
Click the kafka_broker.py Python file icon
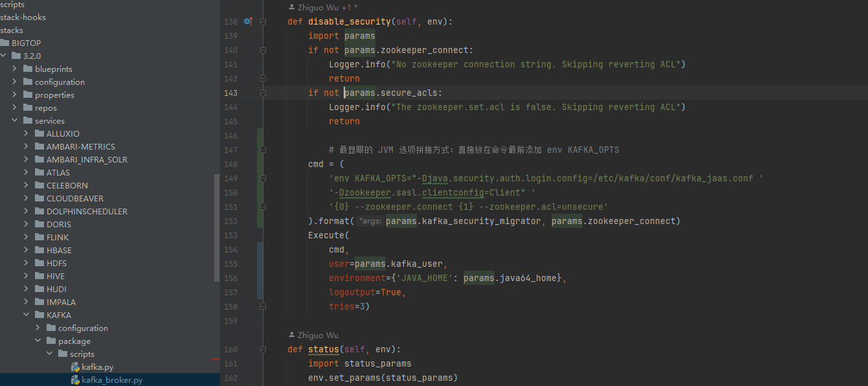(76, 380)
